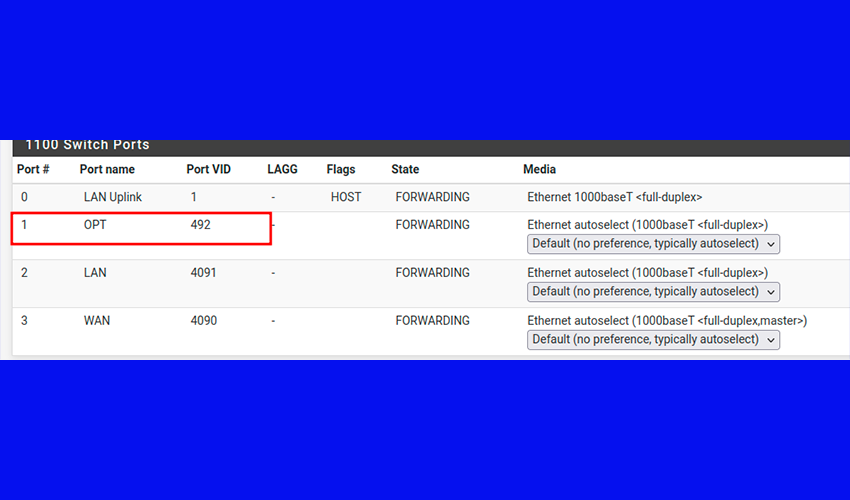This screenshot has width=850, height=500.
Task: Click FORWARDING state in OPT row
Action: point(433,225)
